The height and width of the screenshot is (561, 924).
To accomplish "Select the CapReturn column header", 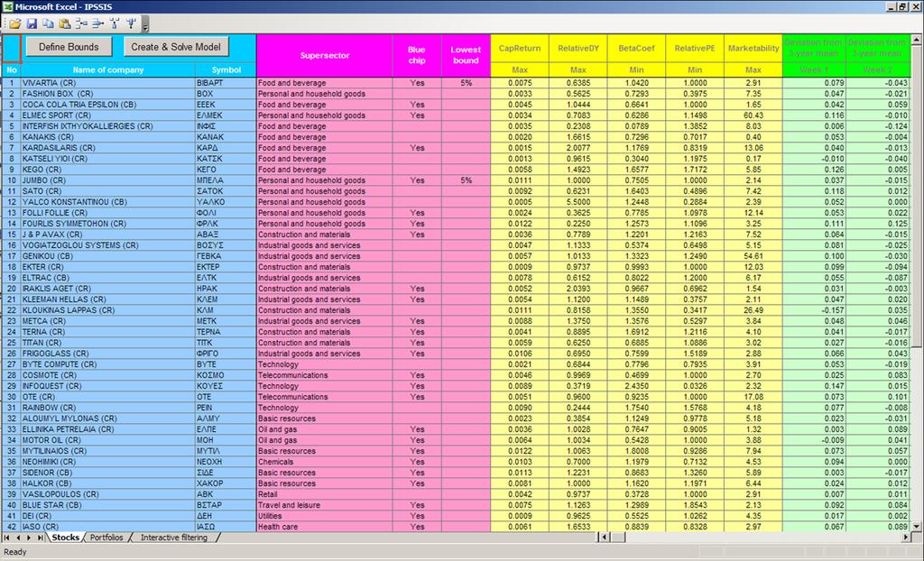I will coord(520,49).
